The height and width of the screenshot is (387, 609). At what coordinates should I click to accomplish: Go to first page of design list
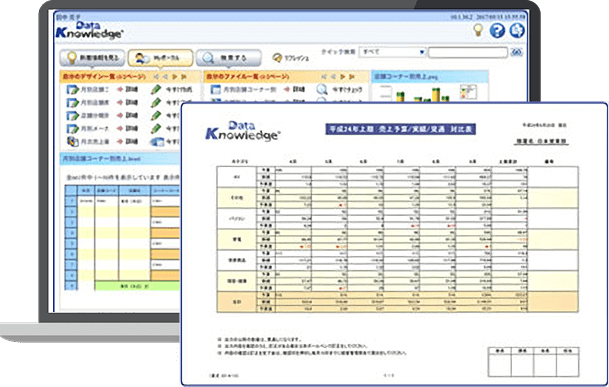pyautogui.click(x=156, y=77)
